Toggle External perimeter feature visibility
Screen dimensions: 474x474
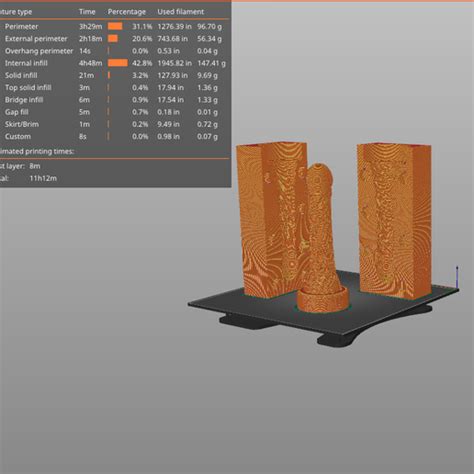114,39
